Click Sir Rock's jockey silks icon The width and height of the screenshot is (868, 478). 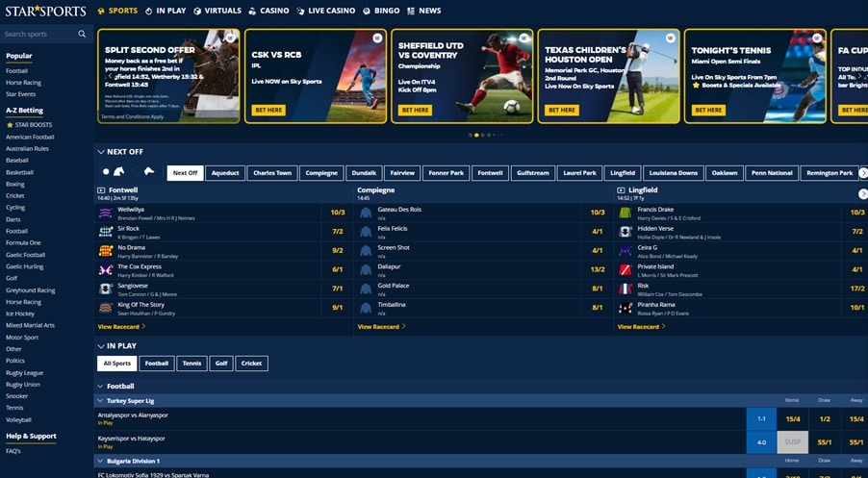pos(106,232)
